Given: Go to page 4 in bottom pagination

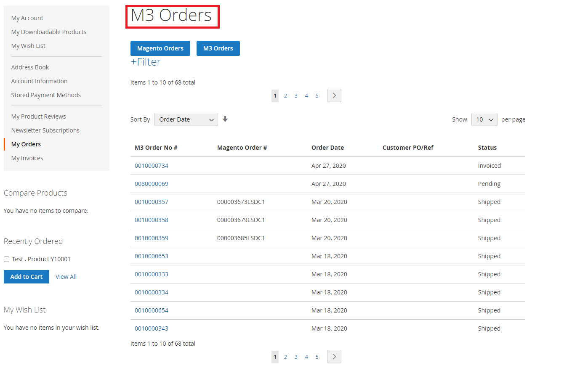Looking at the screenshot, I should (306, 357).
